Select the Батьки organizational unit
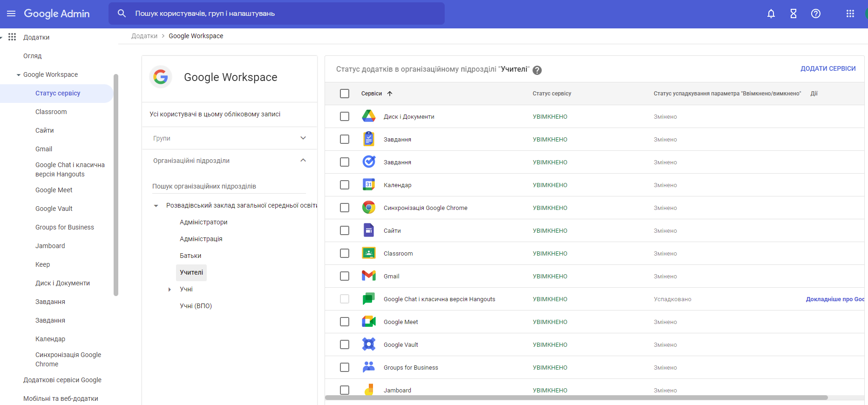The image size is (868, 405). [x=190, y=256]
